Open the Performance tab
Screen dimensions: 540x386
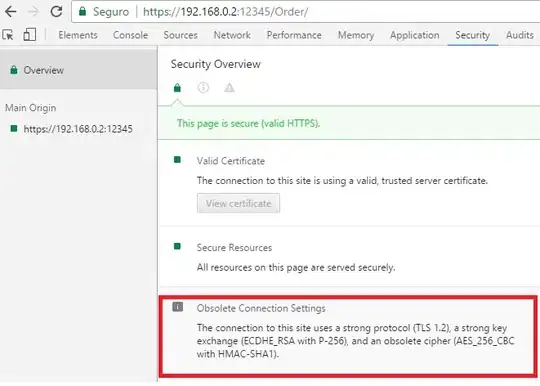click(294, 35)
